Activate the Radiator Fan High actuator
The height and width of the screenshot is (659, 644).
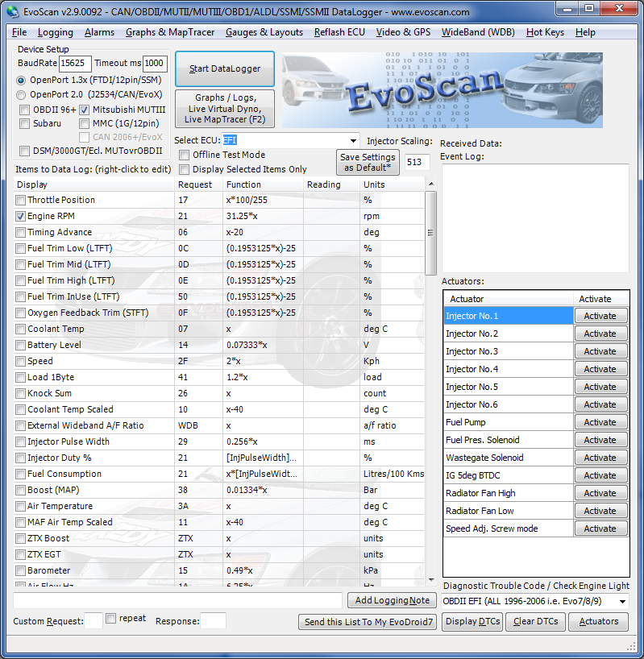coord(600,493)
